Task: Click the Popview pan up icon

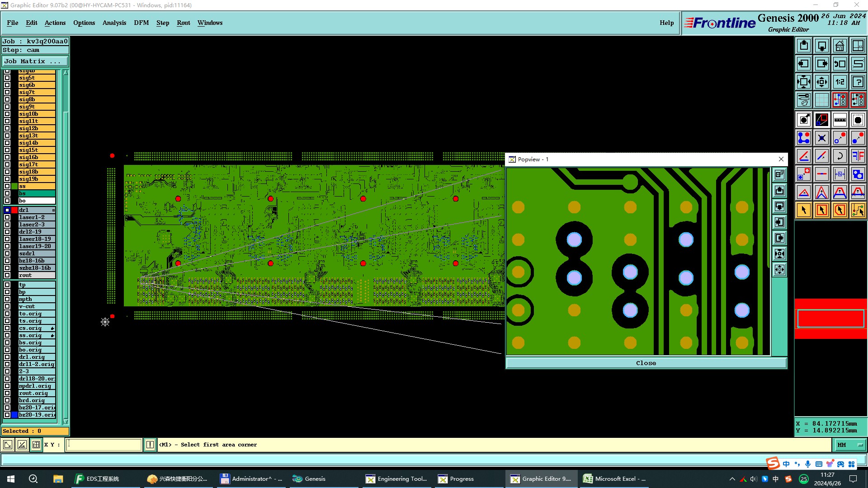Action: coord(779,191)
